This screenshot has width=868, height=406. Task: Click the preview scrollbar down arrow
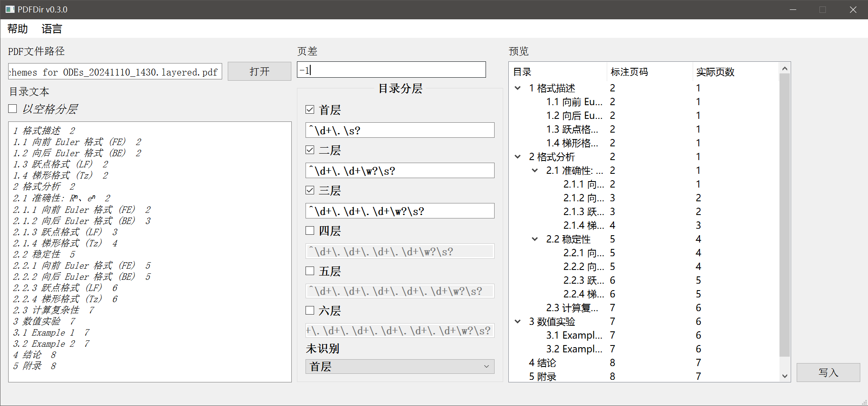coord(785,376)
